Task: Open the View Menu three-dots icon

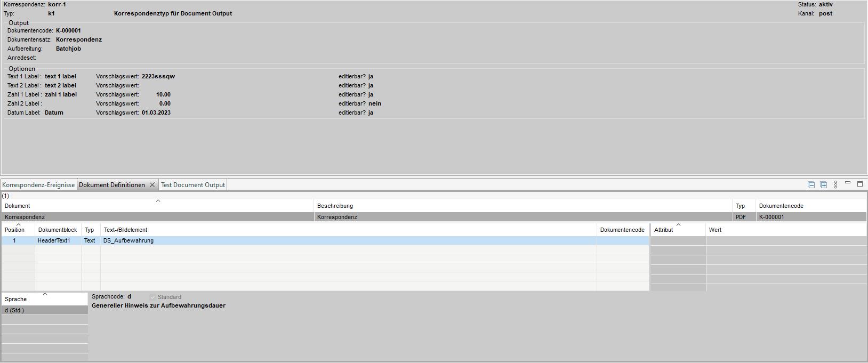Action: point(835,184)
